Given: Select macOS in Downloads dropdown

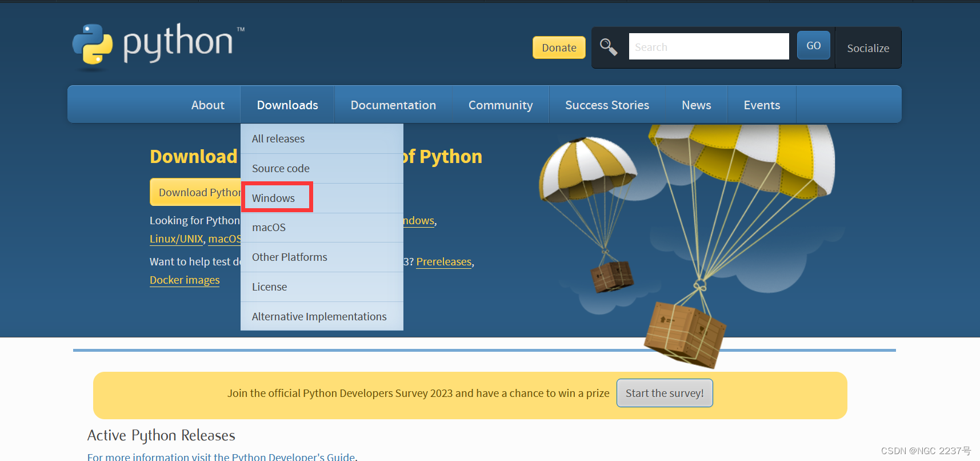Looking at the screenshot, I should (x=322, y=227).
